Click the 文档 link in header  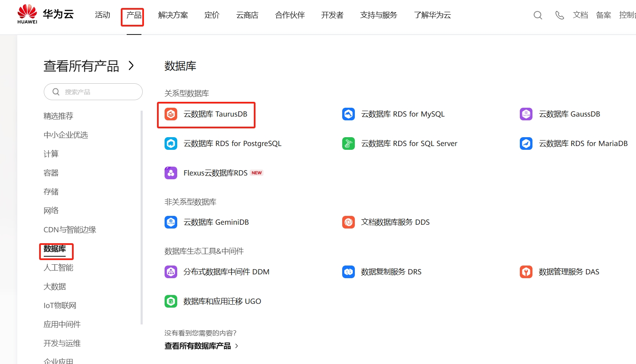coord(580,15)
